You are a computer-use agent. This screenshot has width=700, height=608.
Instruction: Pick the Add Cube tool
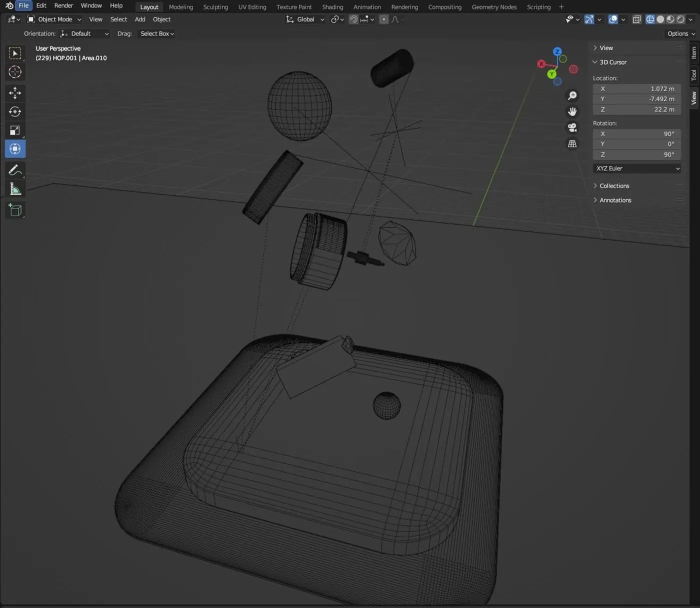pos(15,210)
